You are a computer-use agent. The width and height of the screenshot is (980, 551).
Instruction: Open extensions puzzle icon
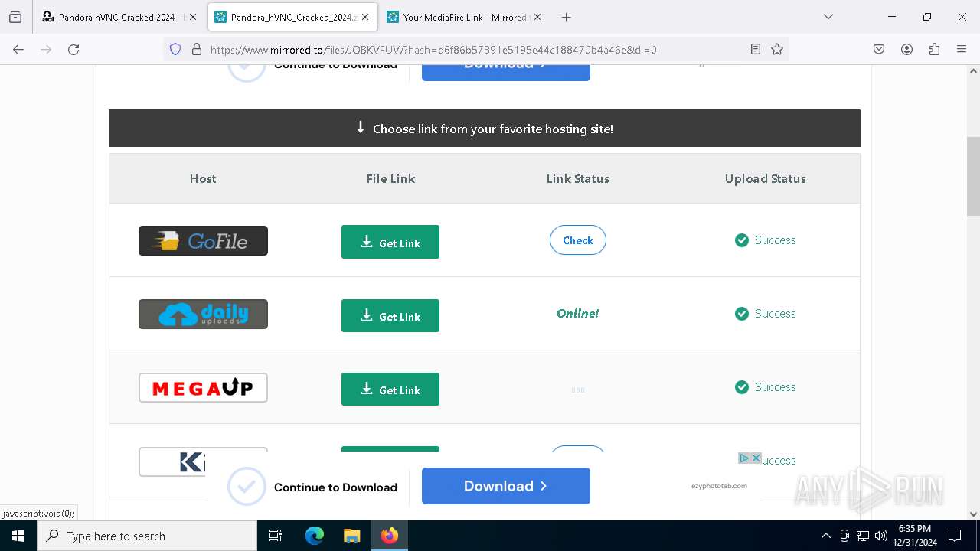click(934, 49)
